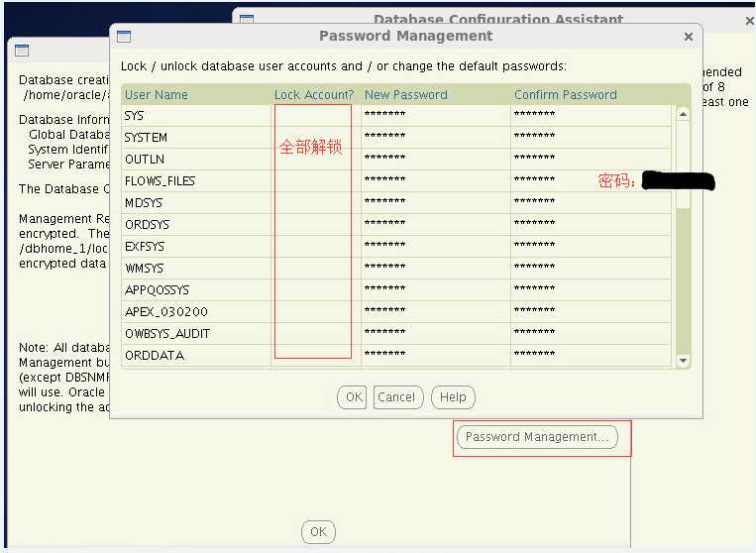
Task: Select the APEX_030200 user name row
Action: point(196,312)
